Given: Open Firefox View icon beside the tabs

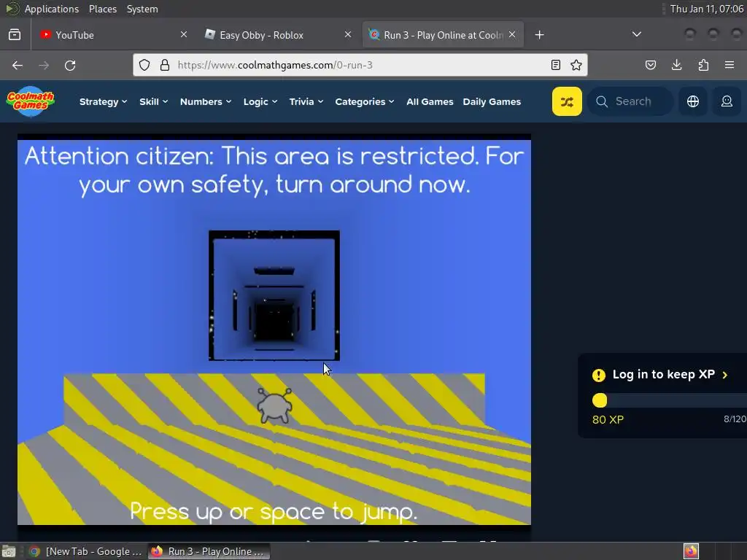Looking at the screenshot, I should [15, 35].
